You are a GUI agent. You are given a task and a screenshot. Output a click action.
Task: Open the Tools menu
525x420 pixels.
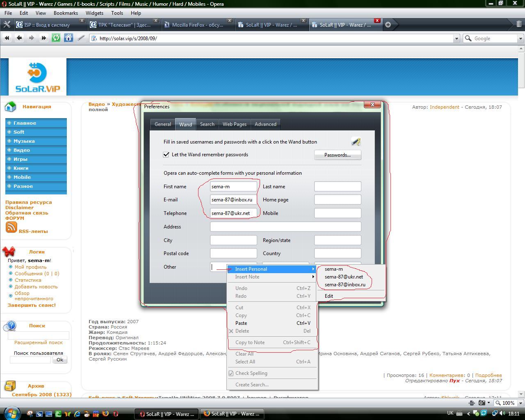(117, 13)
